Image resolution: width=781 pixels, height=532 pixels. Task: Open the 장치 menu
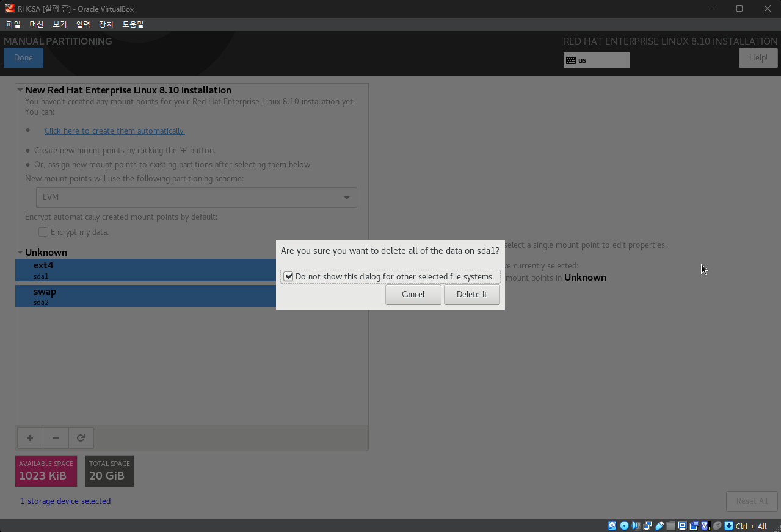106,24
